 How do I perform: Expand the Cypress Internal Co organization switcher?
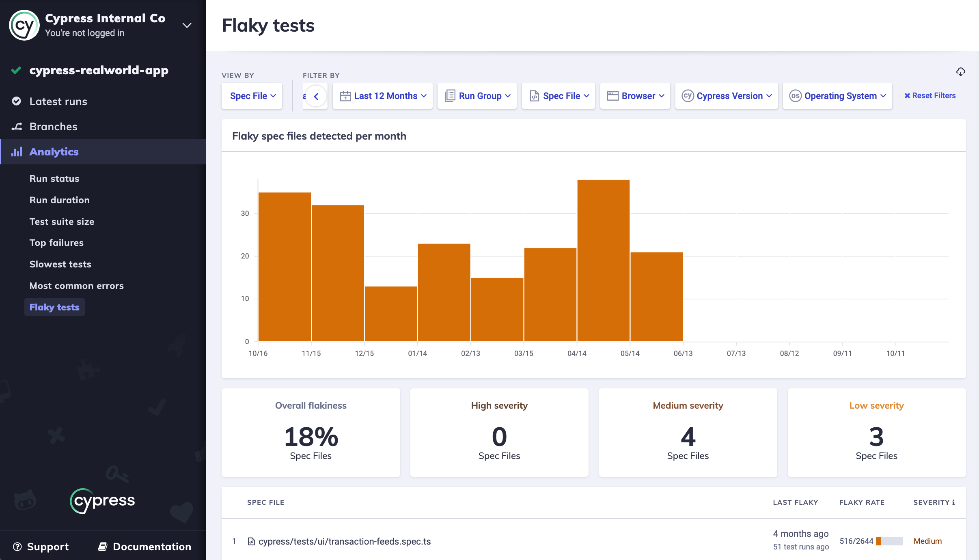pos(187,25)
